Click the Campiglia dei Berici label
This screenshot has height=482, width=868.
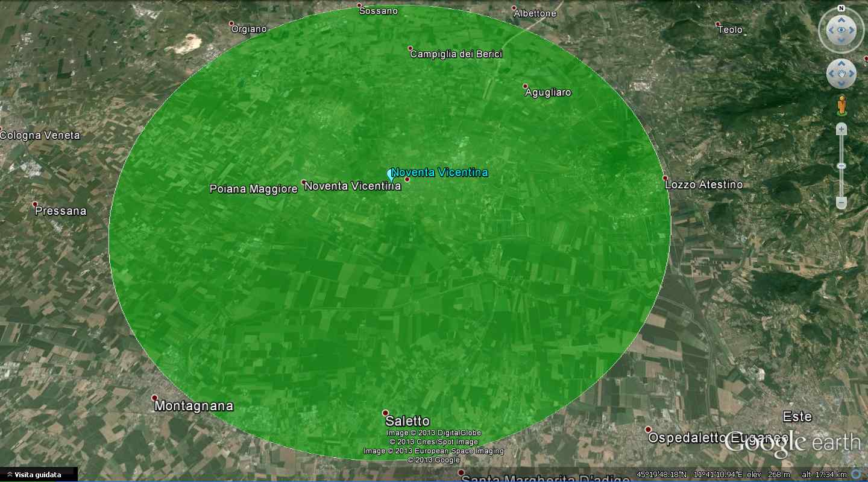click(456, 54)
